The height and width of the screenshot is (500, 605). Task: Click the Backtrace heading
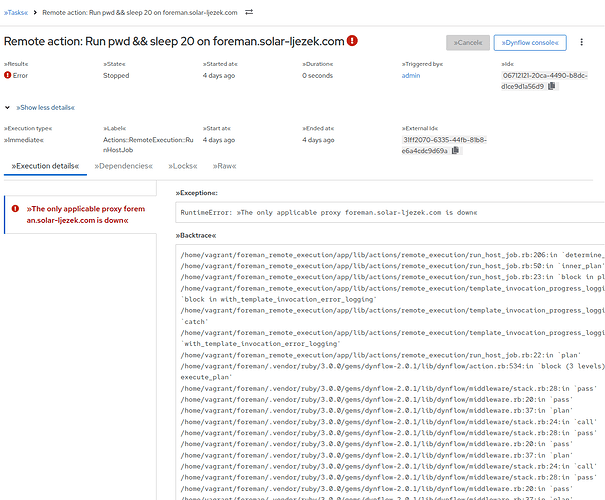196,235
